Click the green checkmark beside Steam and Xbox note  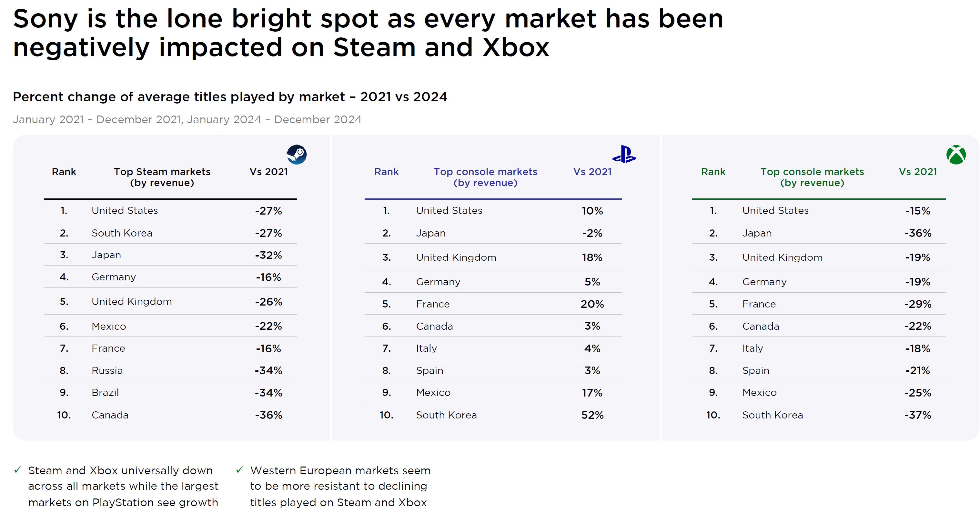click(x=17, y=470)
